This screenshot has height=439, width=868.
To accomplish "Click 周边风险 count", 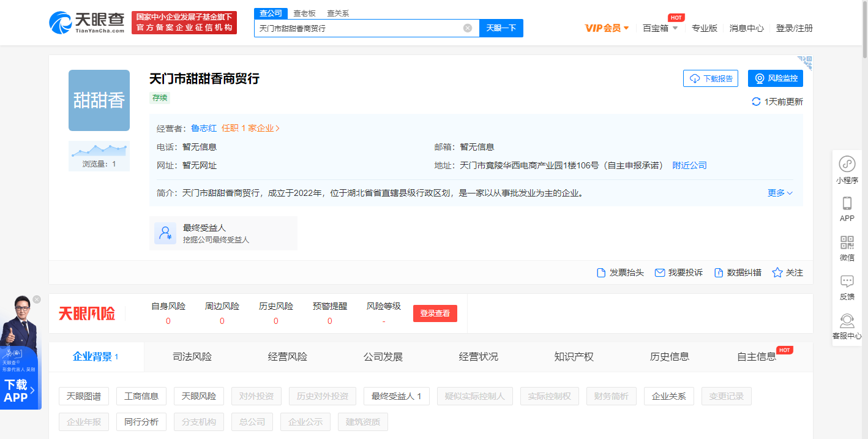I will (x=222, y=321).
